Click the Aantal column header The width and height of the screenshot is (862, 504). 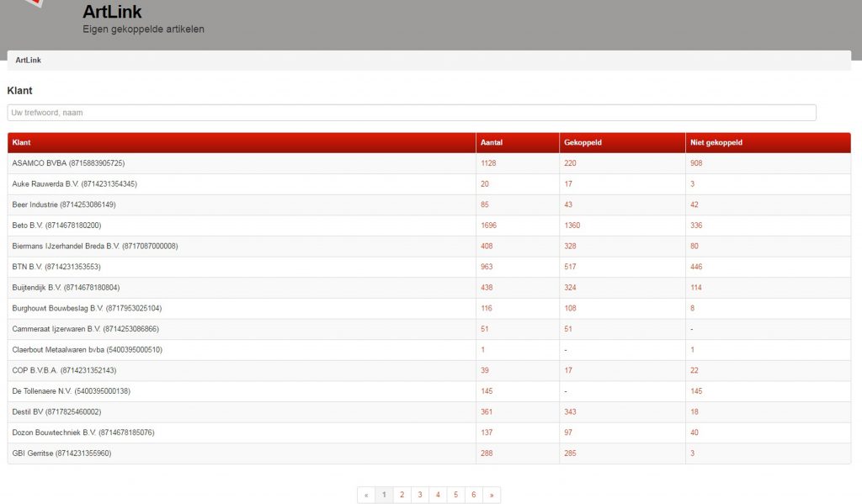point(492,142)
